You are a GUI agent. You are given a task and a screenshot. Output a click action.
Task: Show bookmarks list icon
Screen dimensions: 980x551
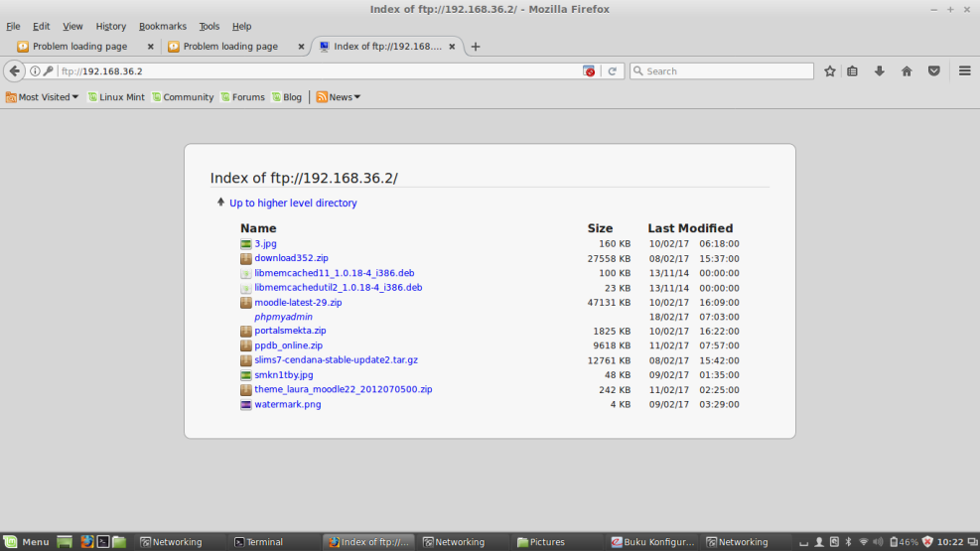click(x=853, y=71)
